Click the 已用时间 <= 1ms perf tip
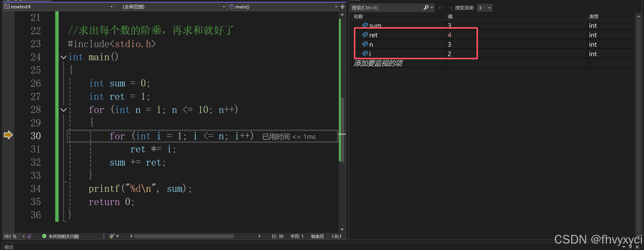This screenshot has width=644, height=250. point(289,137)
